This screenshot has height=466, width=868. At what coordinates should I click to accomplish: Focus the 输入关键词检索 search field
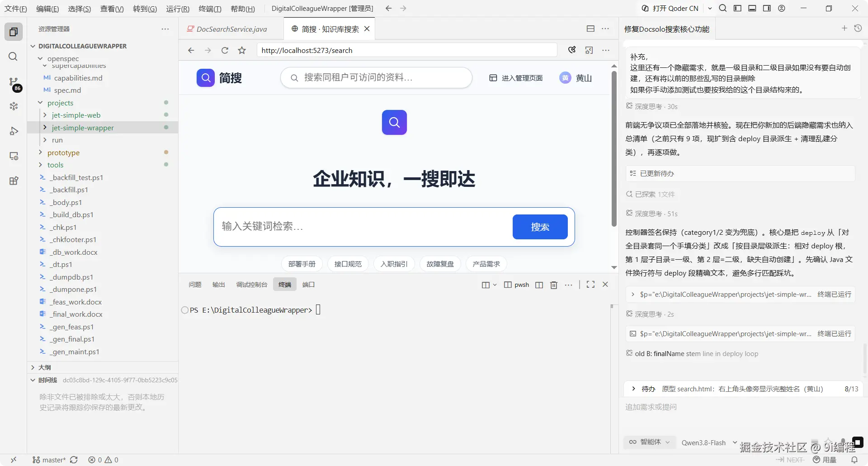coord(364,226)
